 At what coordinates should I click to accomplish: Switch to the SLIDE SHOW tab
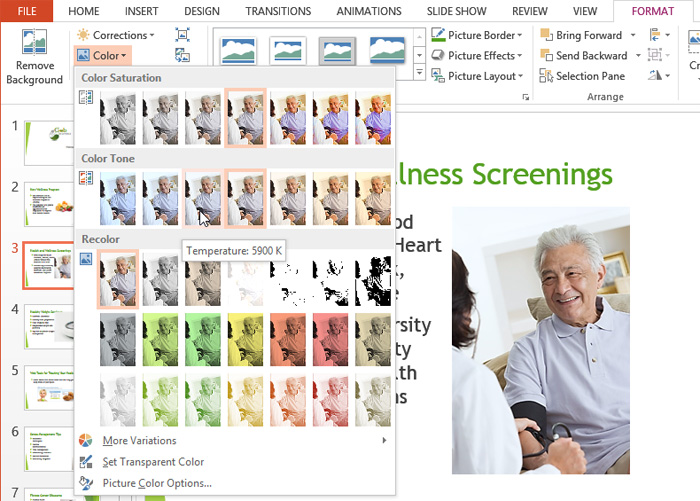tap(456, 11)
